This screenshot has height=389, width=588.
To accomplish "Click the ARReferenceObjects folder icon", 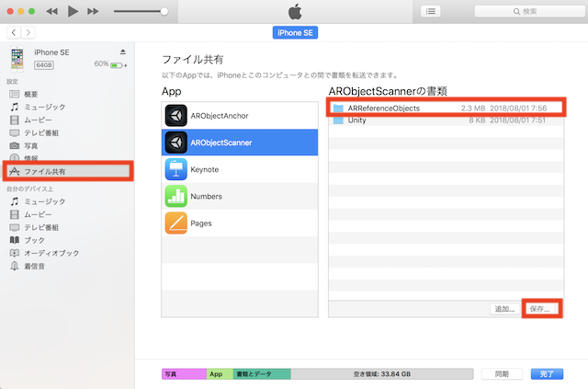I will click(x=338, y=109).
